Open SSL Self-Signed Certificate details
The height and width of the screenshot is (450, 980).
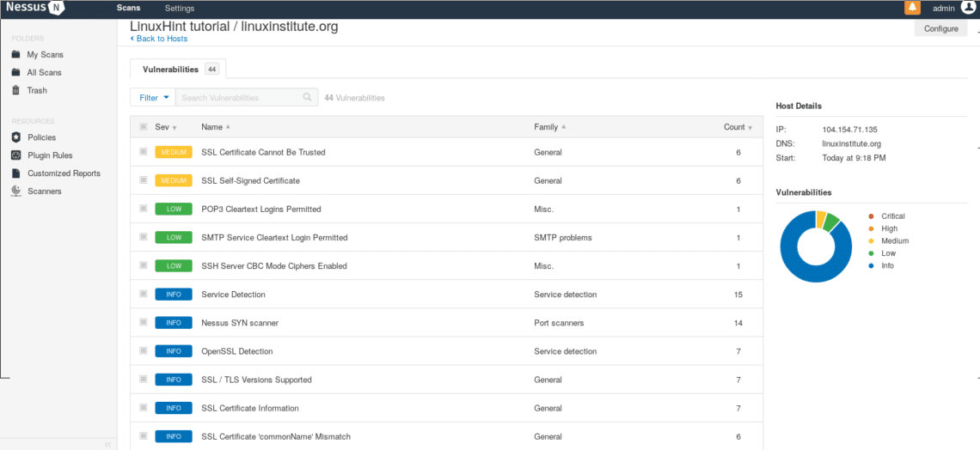(251, 181)
